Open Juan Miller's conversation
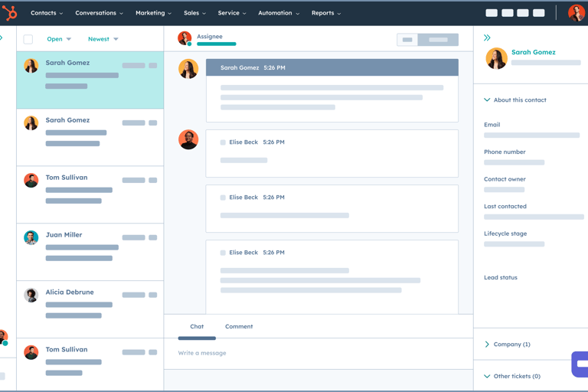The image size is (588, 392). (90, 252)
